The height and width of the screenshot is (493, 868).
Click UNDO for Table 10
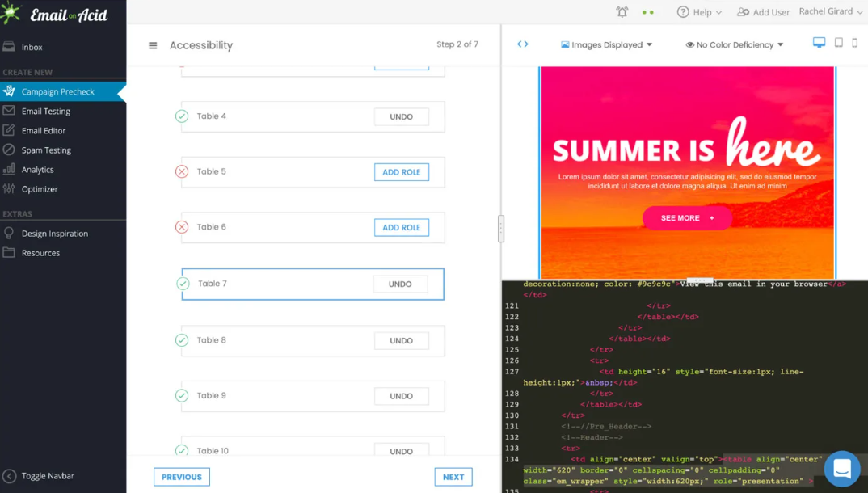pyautogui.click(x=402, y=450)
